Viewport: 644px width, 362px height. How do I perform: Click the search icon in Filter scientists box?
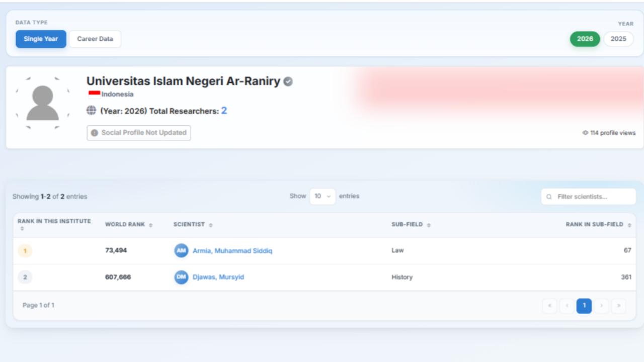pos(549,197)
